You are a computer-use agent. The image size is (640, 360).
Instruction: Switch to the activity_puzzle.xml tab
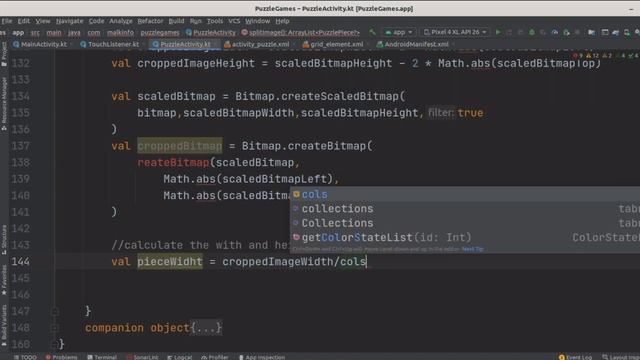(260, 44)
